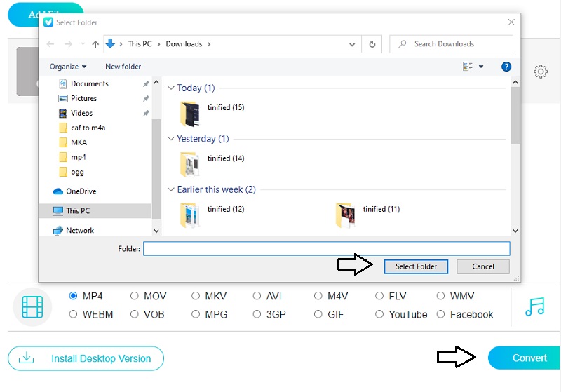Image resolution: width=561 pixels, height=392 pixels.
Task: Select the MOV format radio button
Action: [135, 296]
